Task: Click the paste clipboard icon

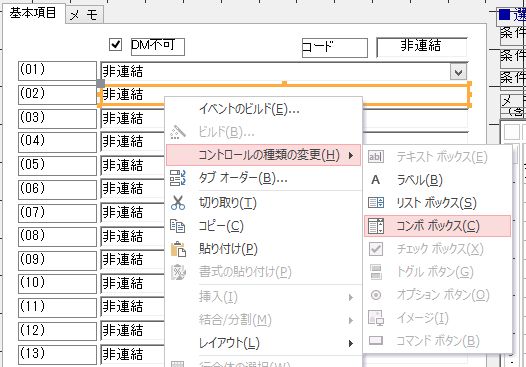Action: (178, 249)
